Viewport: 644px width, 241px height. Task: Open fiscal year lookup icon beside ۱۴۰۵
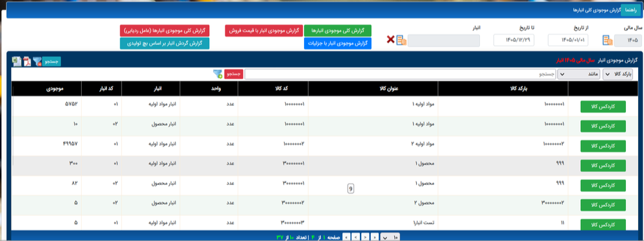coord(608,41)
